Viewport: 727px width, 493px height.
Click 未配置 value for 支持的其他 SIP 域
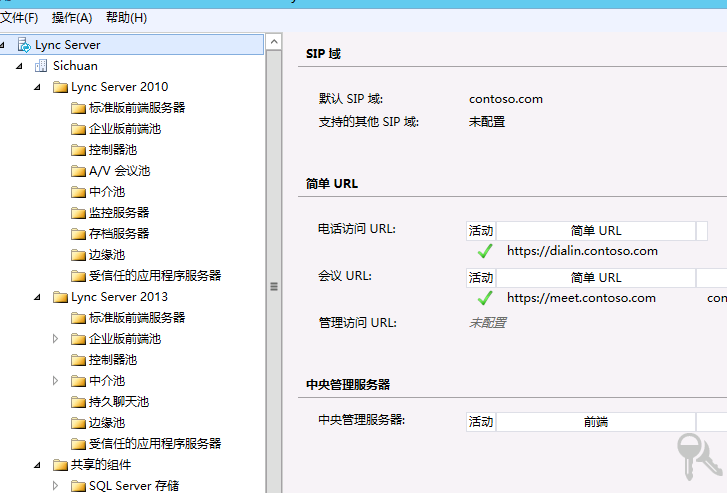(487, 122)
